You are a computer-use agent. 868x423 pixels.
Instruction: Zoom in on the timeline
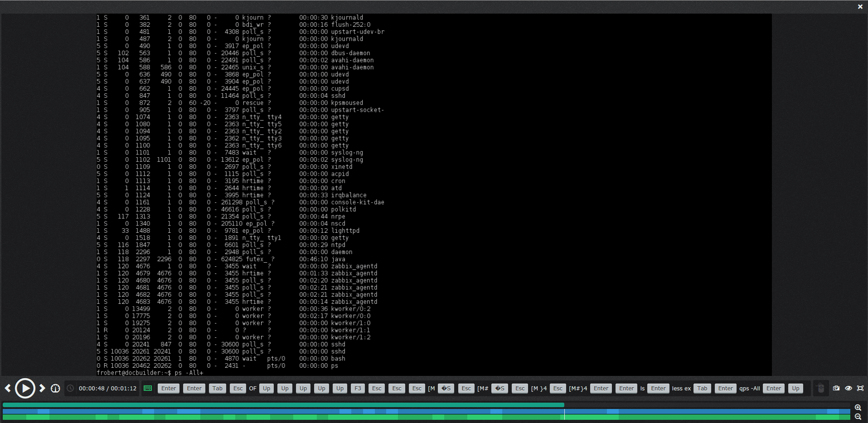point(858,408)
